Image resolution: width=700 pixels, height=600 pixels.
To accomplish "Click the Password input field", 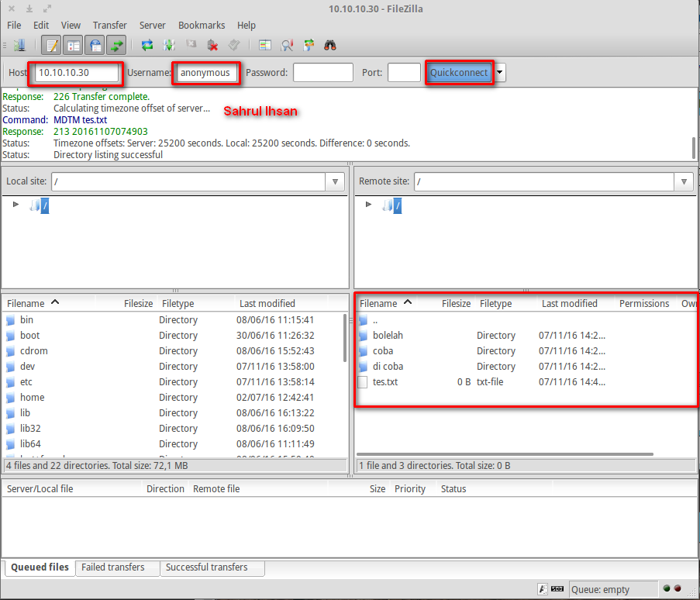I will 323,73.
